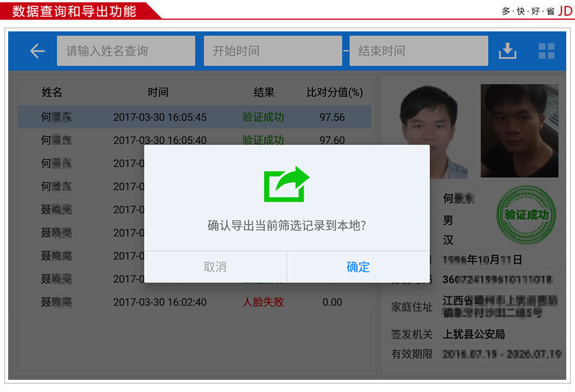Image resolution: width=575 pixels, height=392 pixels.
Task: Click the 请输入姓名查询 name search field
Action: point(125,51)
